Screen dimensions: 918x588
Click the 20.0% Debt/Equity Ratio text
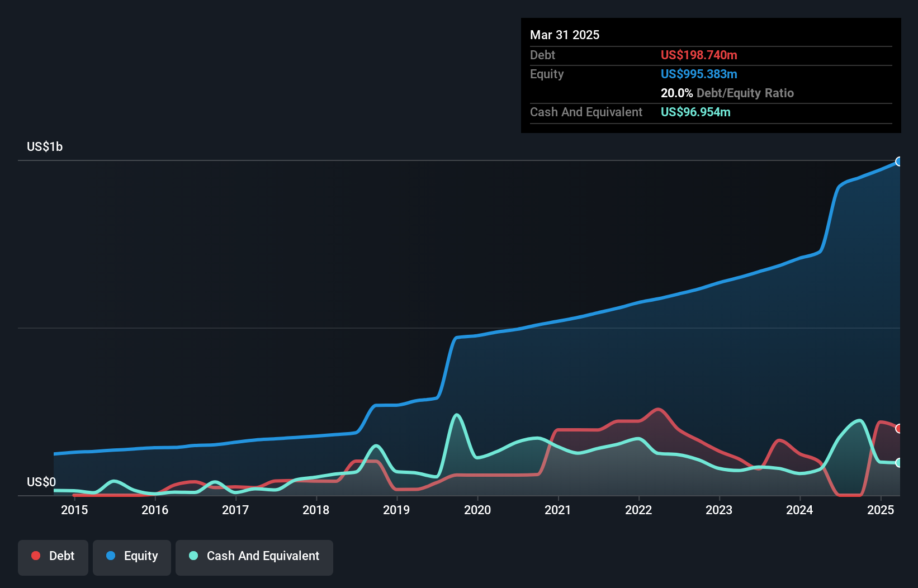point(727,93)
